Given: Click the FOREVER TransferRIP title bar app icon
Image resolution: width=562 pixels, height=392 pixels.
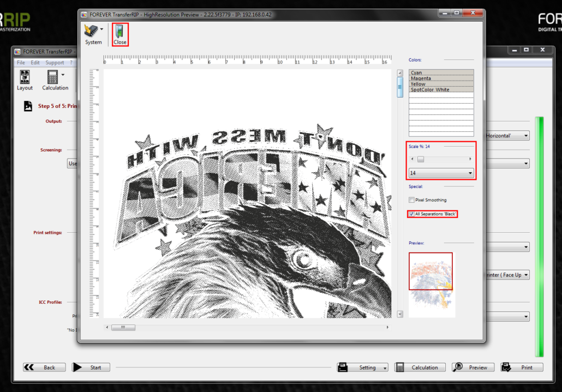Looking at the screenshot, I should point(17,52).
